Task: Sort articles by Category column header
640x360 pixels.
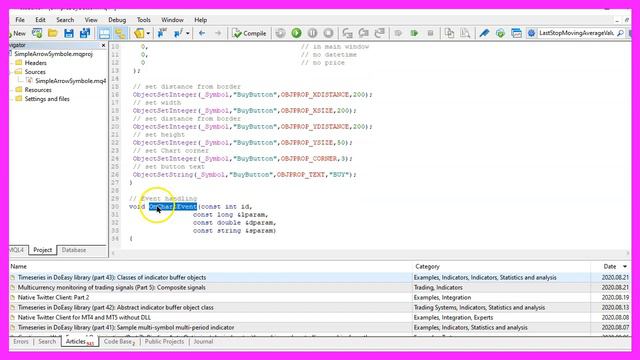Action: (502, 267)
